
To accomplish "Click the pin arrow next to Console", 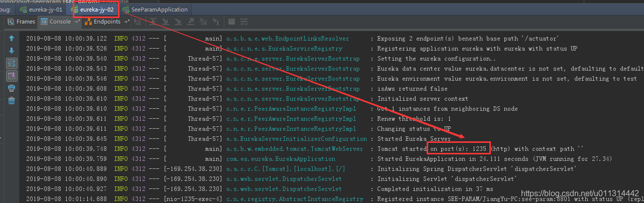I will click(77, 22).
